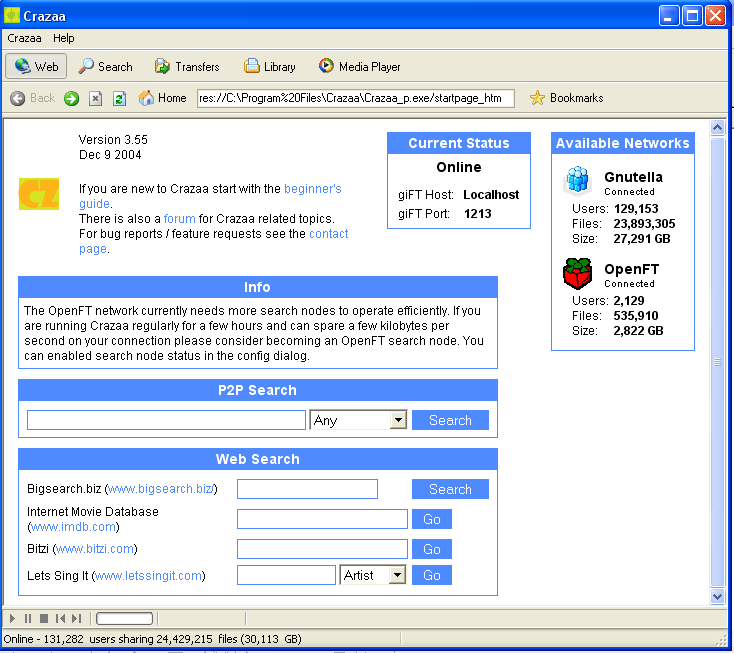Open the Crazaa menu
The height and width of the screenshot is (653, 734).
(x=24, y=38)
